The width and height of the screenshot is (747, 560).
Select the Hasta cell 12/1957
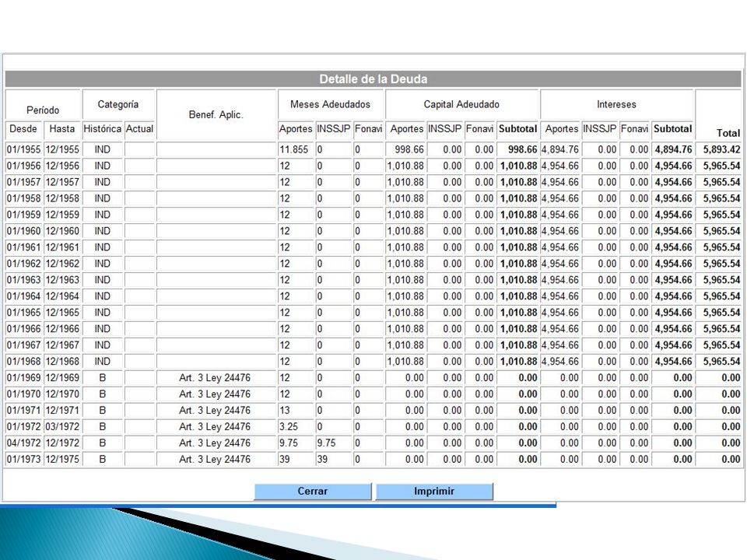(x=62, y=182)
